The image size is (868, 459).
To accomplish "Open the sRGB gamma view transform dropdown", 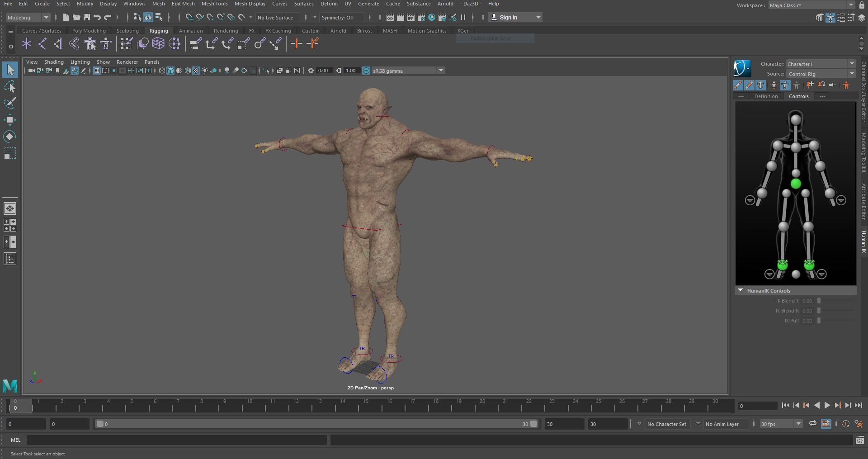I will pyautogui.click(x=408, y=71).
